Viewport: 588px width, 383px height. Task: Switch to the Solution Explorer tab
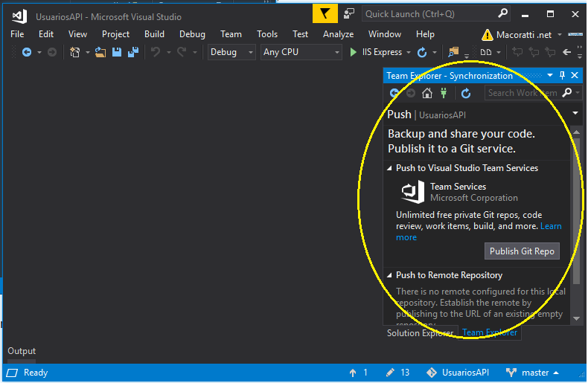421,332
